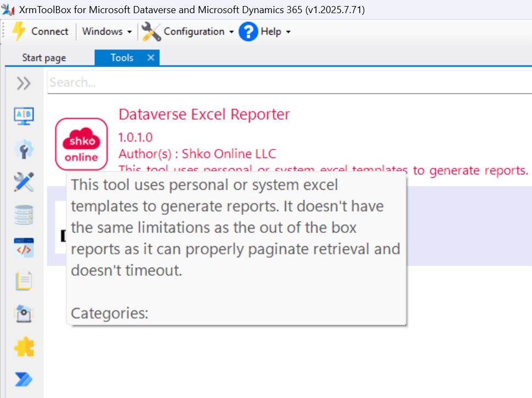Click the Shko Online tool logo
The image size is (532, 398).
pyautogui.click(x=81, y=144)
